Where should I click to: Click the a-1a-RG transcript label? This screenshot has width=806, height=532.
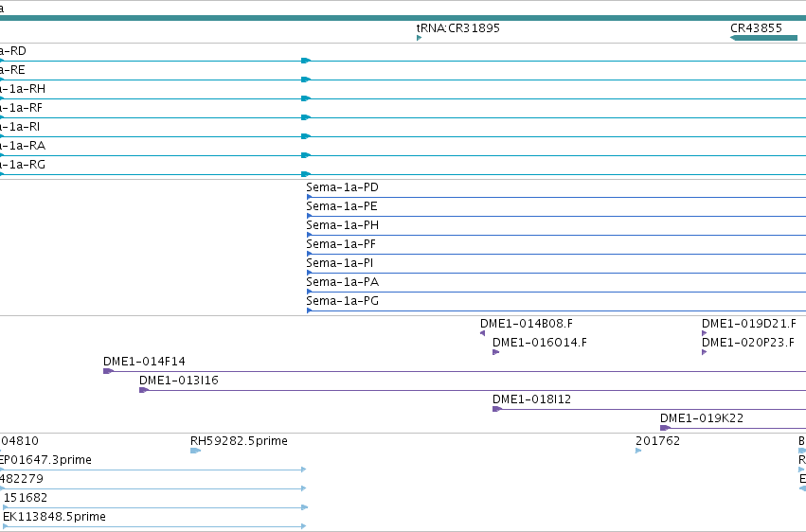pos(23,165)
